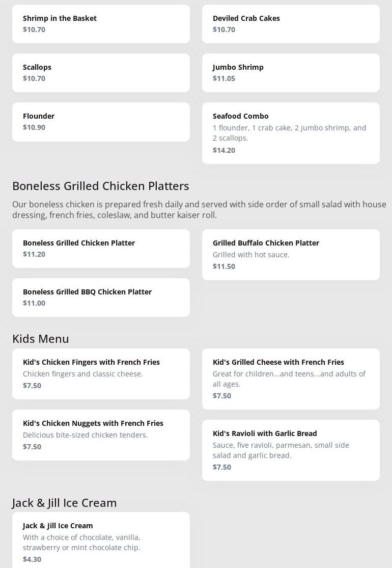Choose the Grilled Buffalo Chicken Platter
This screenshot has height=568, width=392.
click(291, 254)
